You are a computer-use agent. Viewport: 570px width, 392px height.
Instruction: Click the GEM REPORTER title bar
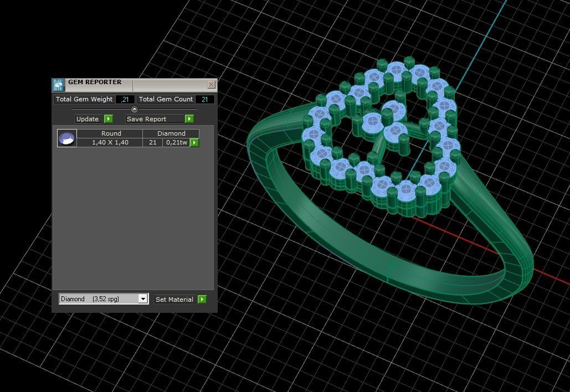[x=135, y=85]
